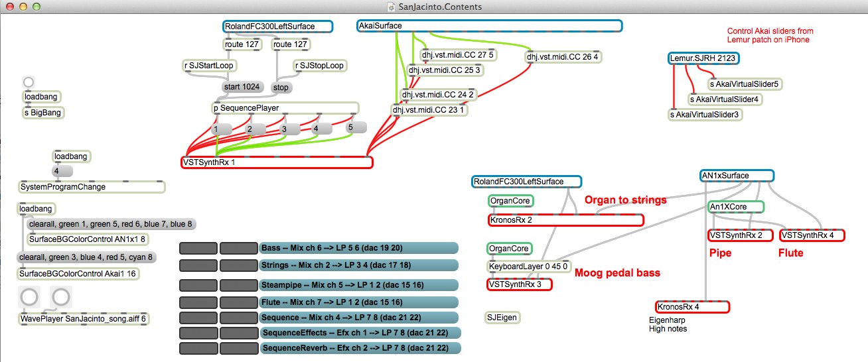This screenshot has height=362, width=868.
Task: Select the 's BigBang' send object
Action: coord(43,112)
